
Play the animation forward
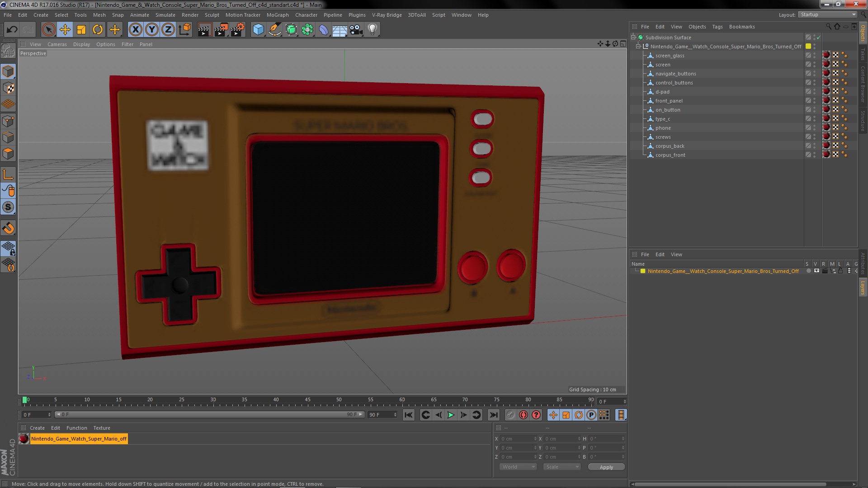pos(451,415)
